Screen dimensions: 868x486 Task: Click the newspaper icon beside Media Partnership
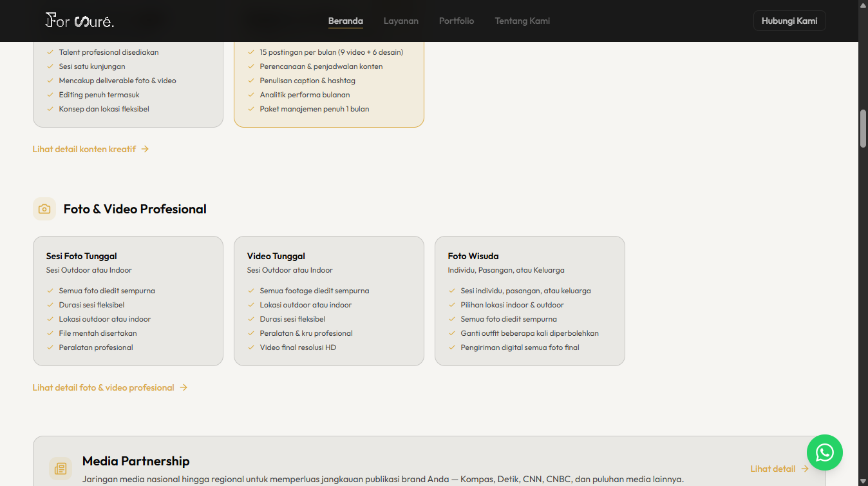(61, 469)
